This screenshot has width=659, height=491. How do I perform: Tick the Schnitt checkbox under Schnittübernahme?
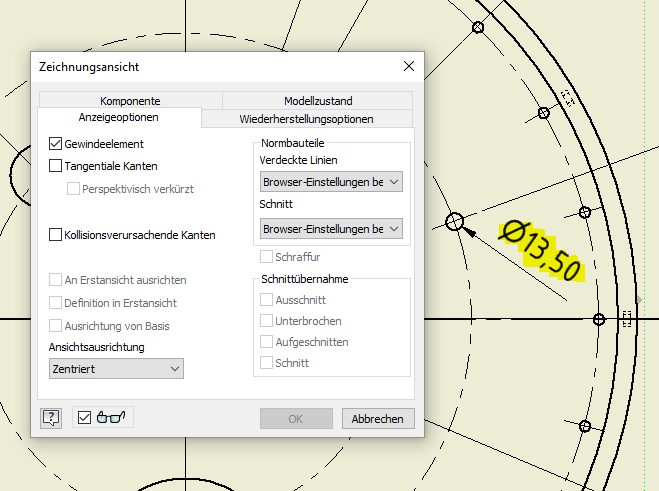pos(266,362)
